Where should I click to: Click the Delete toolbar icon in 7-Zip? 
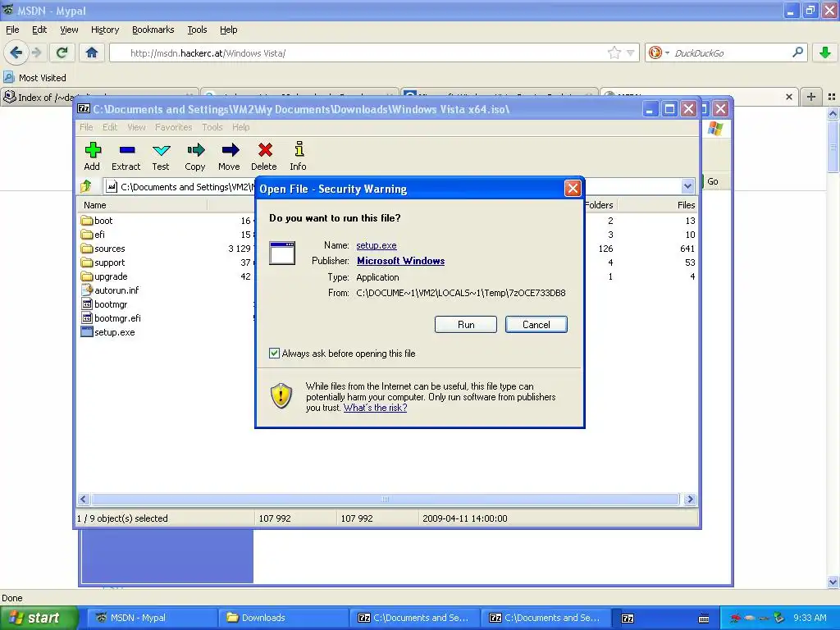click(x=265, y=151)
